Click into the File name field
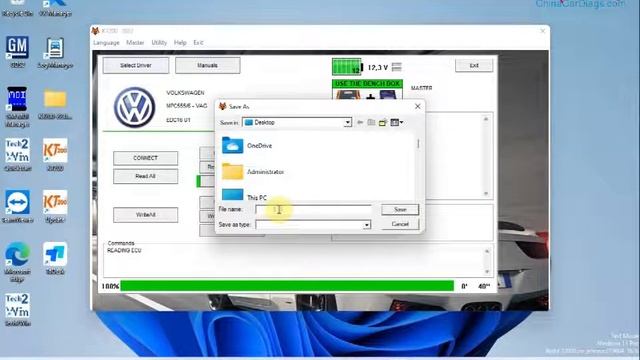 pyautogui.click(x=313, y=209)
